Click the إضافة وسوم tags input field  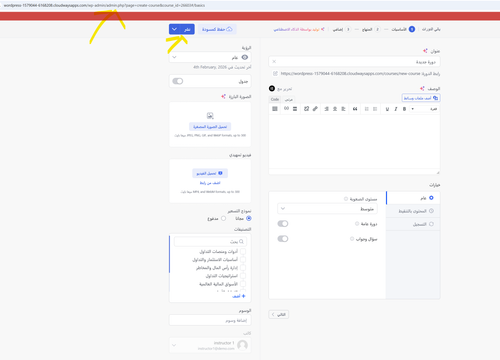click(x=210, y=320)
